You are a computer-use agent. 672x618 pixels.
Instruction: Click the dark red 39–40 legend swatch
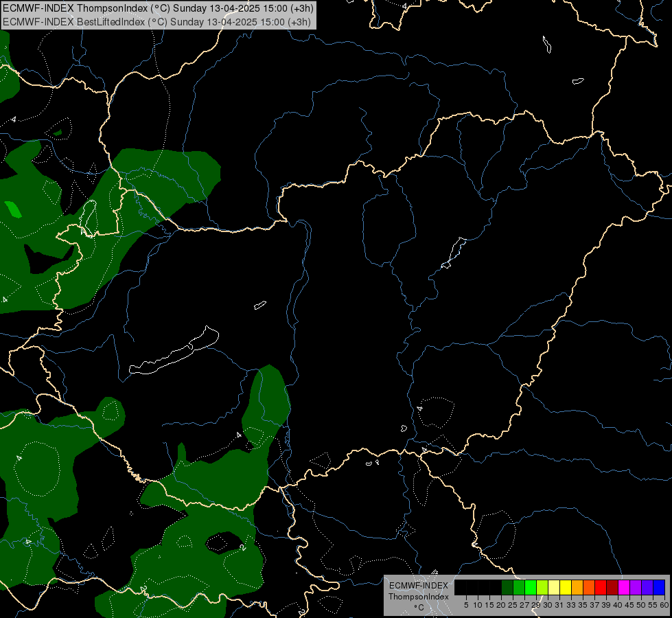click(612, 587)
